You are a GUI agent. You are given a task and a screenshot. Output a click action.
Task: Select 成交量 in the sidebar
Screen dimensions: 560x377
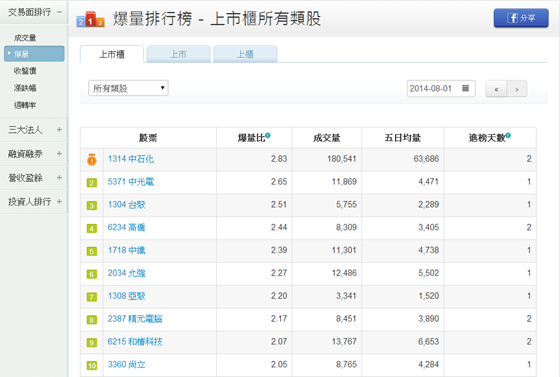[25, 37]
